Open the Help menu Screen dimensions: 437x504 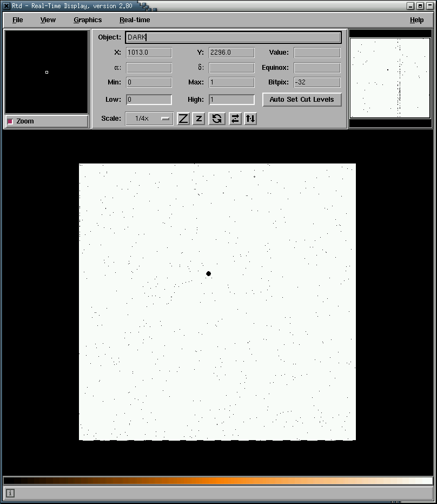pyautogui.click(x=416, y=20)
